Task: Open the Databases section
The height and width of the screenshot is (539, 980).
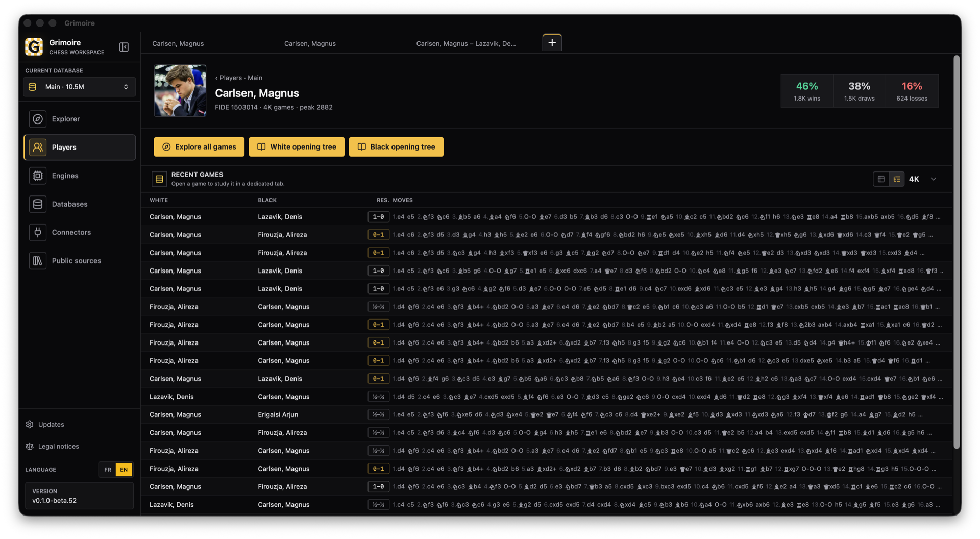Action: pos(80,204)
